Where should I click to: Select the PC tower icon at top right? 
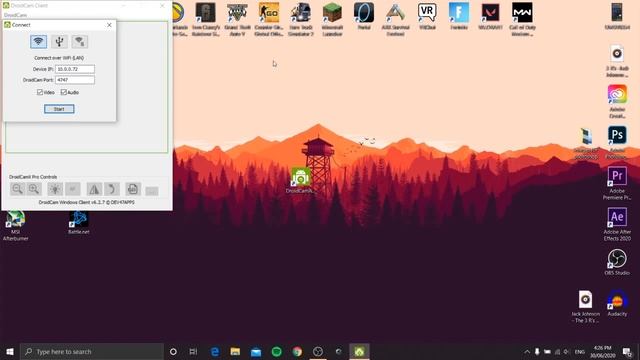[x=617, y=16]
